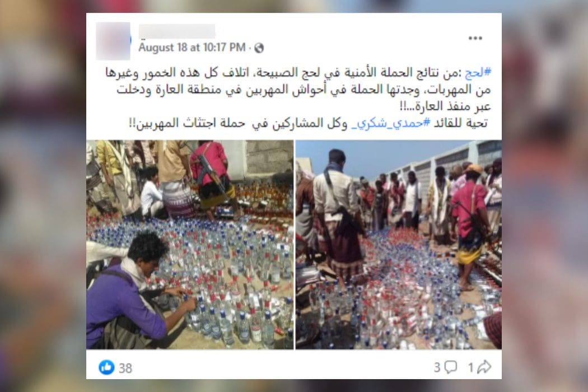Screen dimensions: 588x392
Task: Click the share arrow icon
Action: (484, 367)
